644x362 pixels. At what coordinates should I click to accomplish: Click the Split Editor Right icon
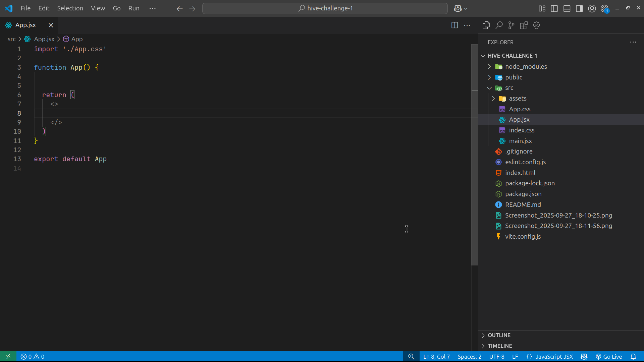[x=454, y=25]
